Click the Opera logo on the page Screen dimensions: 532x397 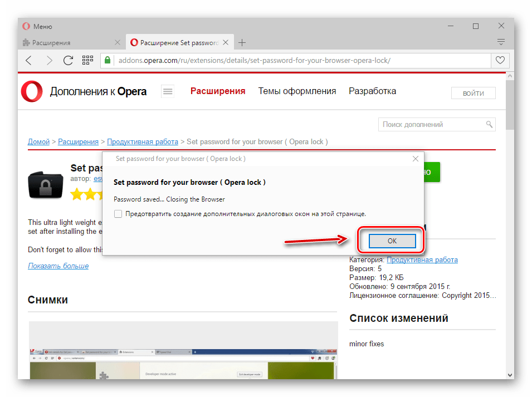32,91
